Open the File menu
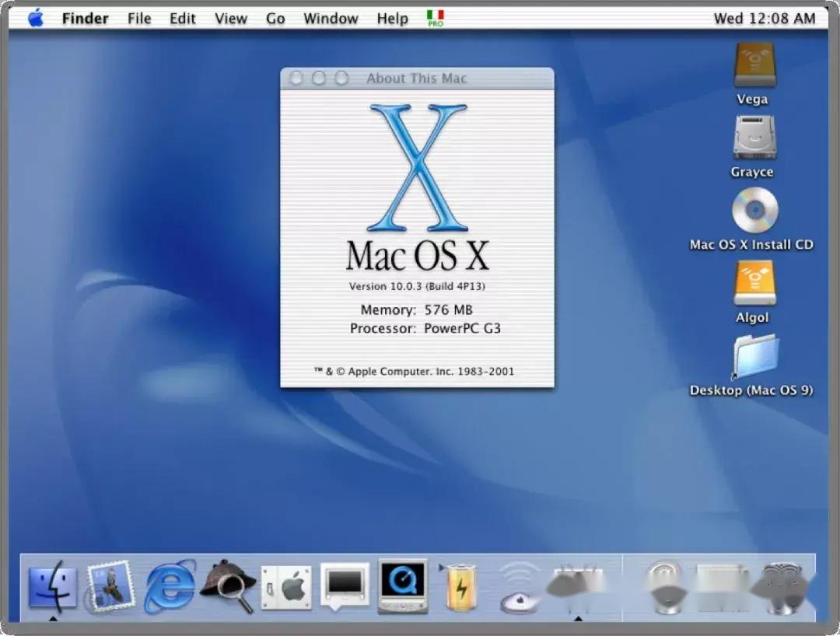Image resolution: width=840 pixels, height=636 pixels. tap(139, 18)
